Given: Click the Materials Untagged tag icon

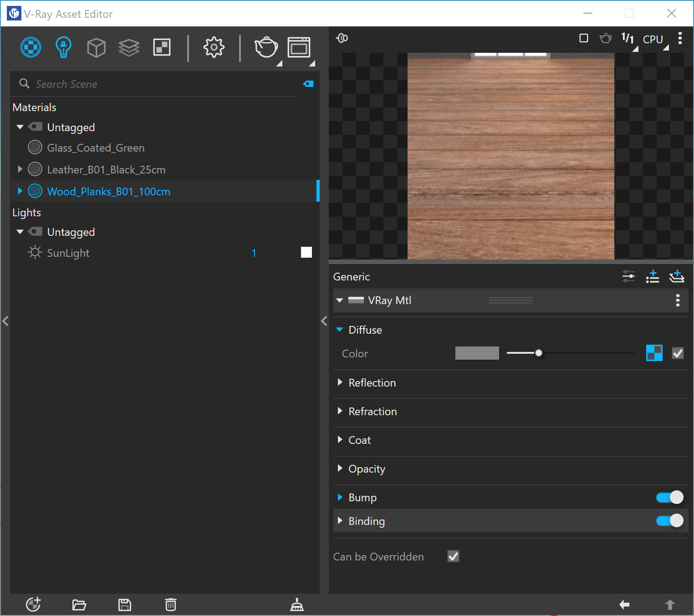Looking at the screenshot, I should click(36, 127).
